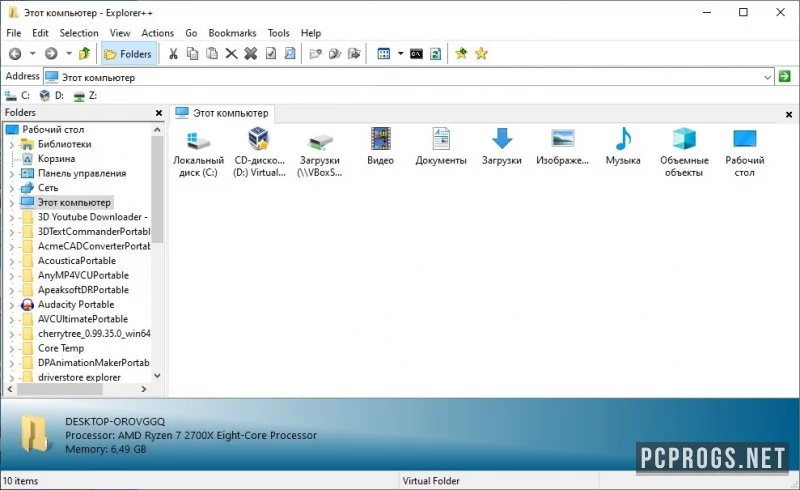Open Search with the magnifier icon
The image size is (800, 490).
pos(290,54)
